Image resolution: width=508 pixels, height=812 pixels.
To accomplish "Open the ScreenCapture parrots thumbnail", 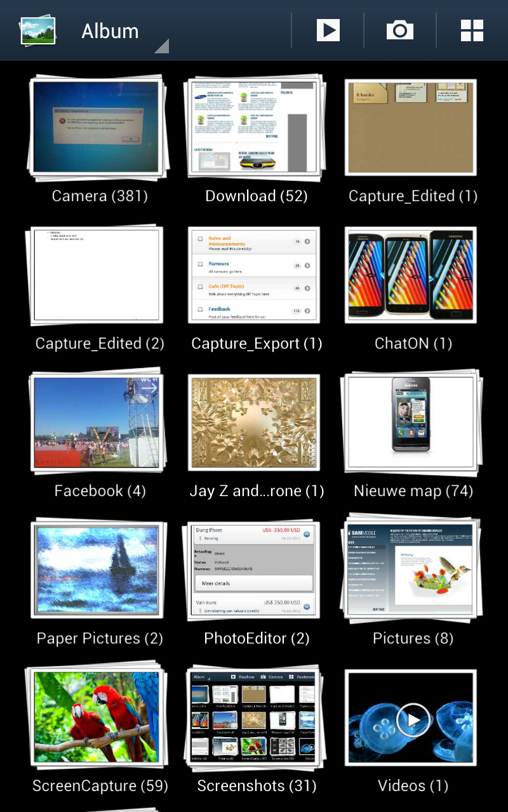I will pyautogui.click(x=97, y=717).
